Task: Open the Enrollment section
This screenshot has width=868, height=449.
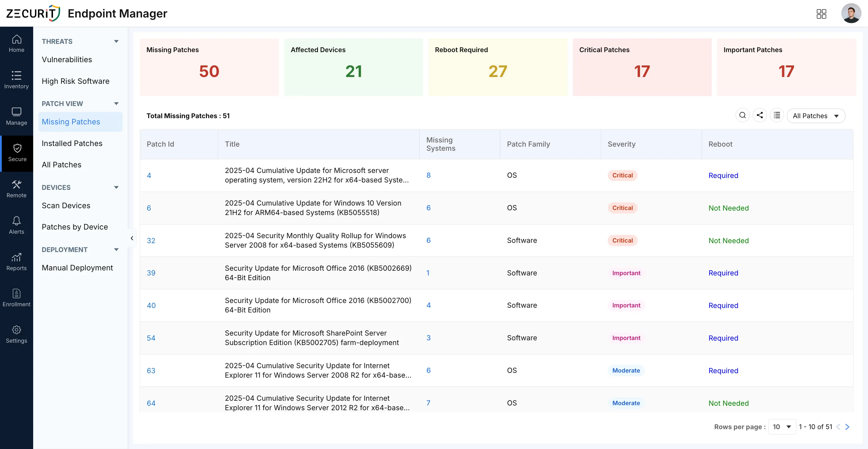Action: pos(17,298)
